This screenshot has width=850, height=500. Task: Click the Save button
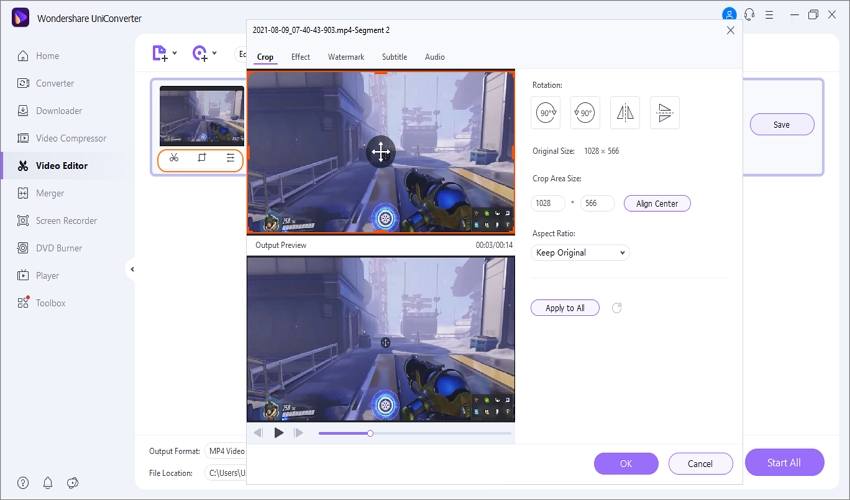[x=782, y=125]
